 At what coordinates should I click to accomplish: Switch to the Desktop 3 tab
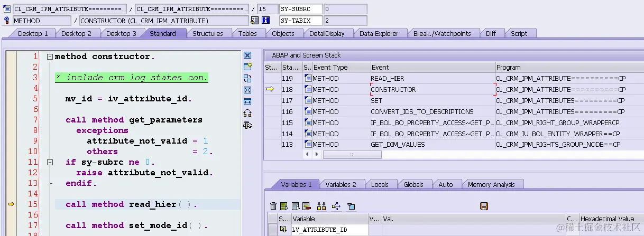[121, 33]
